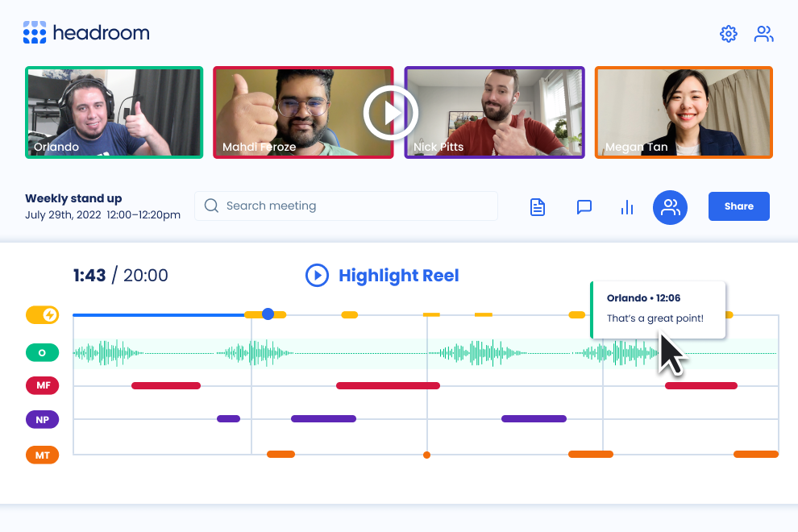The image size is (798, 532).
Task: Play the Highlight Reel circle icon
Action: tap(317, 276)
